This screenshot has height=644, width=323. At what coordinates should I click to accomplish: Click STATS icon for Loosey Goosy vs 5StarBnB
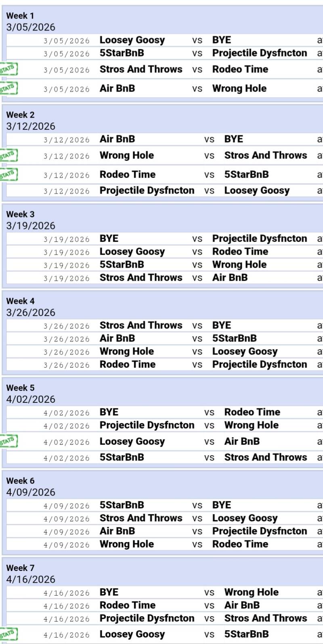(x=8, y=634)
